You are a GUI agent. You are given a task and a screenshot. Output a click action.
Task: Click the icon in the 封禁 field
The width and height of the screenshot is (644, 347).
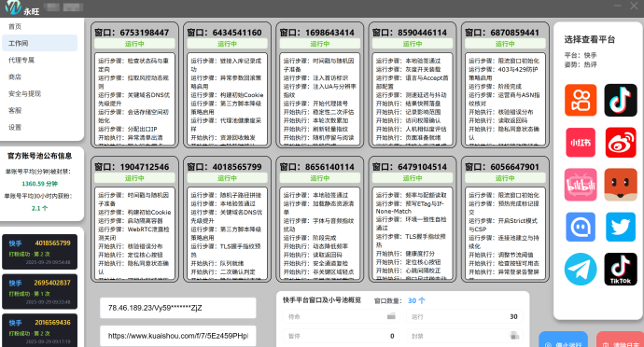(x=514, y=336)
